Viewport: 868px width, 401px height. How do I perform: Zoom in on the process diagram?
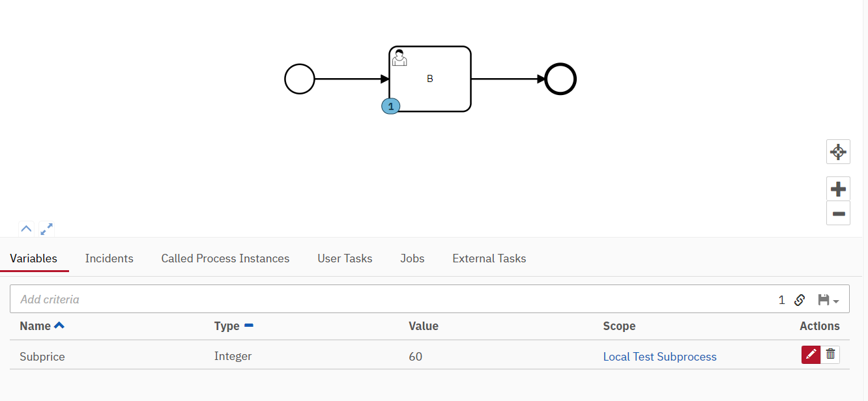tap(838, 188)
